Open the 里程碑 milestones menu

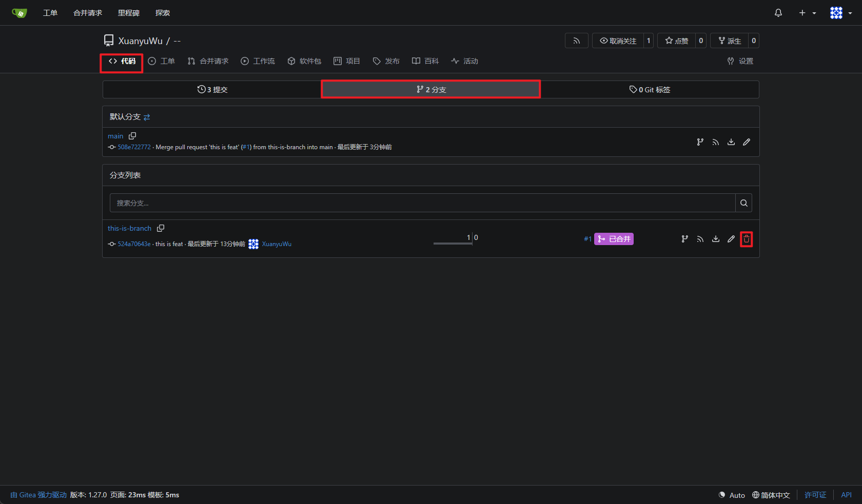click(x=129, y=13)
